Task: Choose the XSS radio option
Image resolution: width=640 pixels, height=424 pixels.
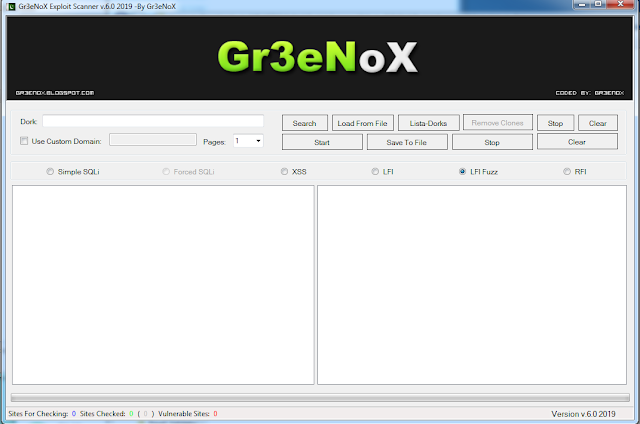Action: click(285, 172)
